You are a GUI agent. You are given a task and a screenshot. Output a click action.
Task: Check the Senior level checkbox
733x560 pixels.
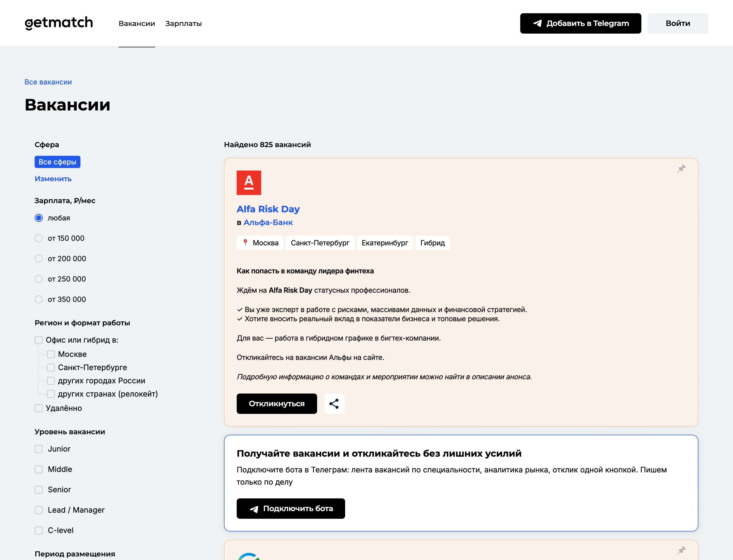click(x=39, y=490)
